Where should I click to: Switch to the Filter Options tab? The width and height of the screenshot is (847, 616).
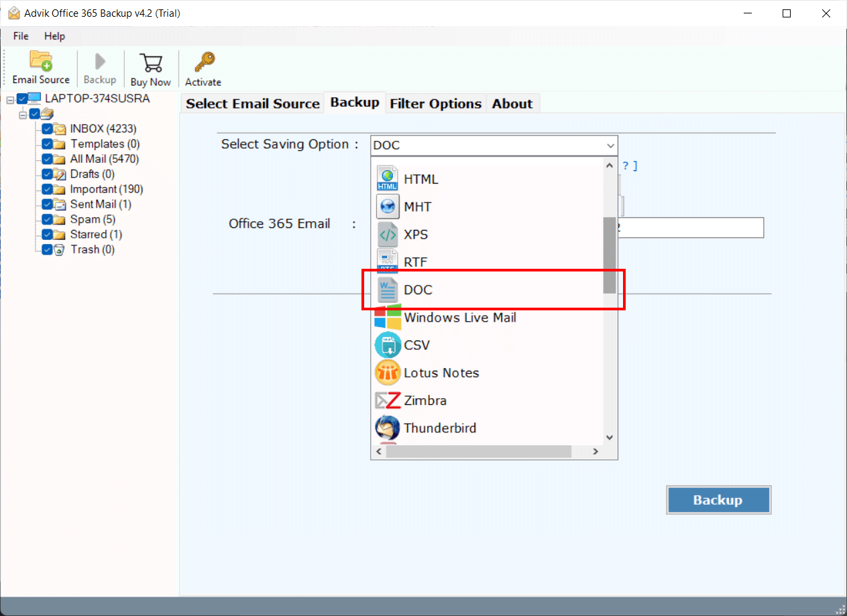click(x=436, y=103)
